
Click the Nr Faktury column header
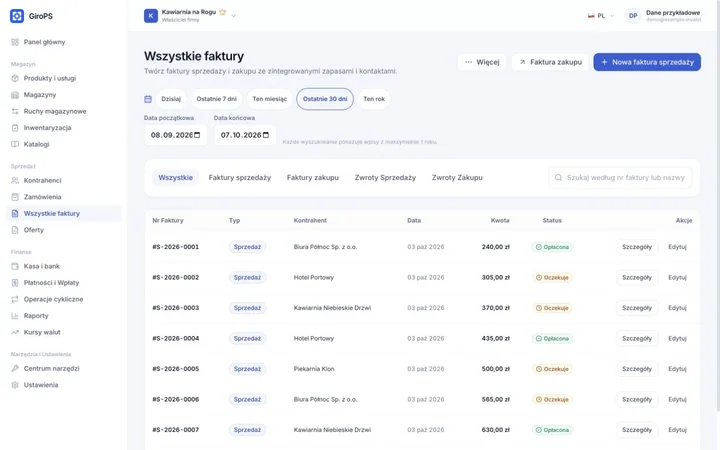(x=168, y=220)
